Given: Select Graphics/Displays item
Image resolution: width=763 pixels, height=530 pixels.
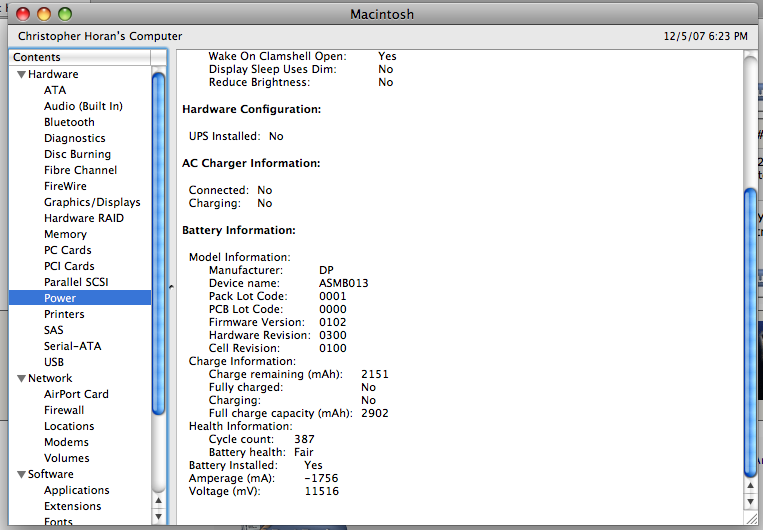Looking at the screenshot, I should (x=92, y=202).
